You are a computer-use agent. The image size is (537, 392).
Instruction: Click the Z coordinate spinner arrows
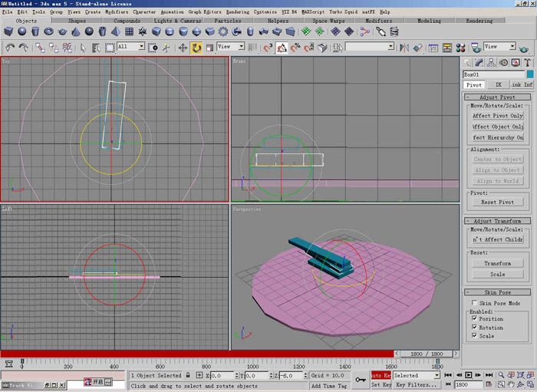(x=305, y=375)
